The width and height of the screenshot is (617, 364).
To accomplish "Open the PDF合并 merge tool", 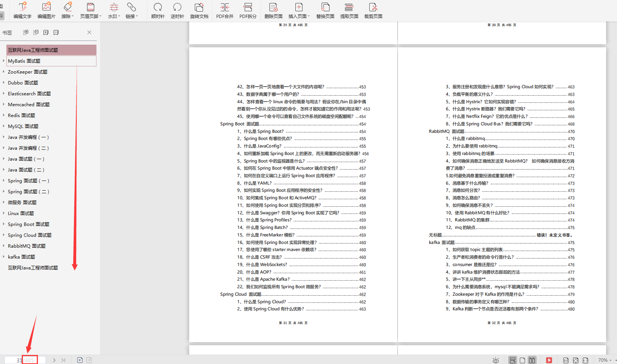I will point(225,11).
